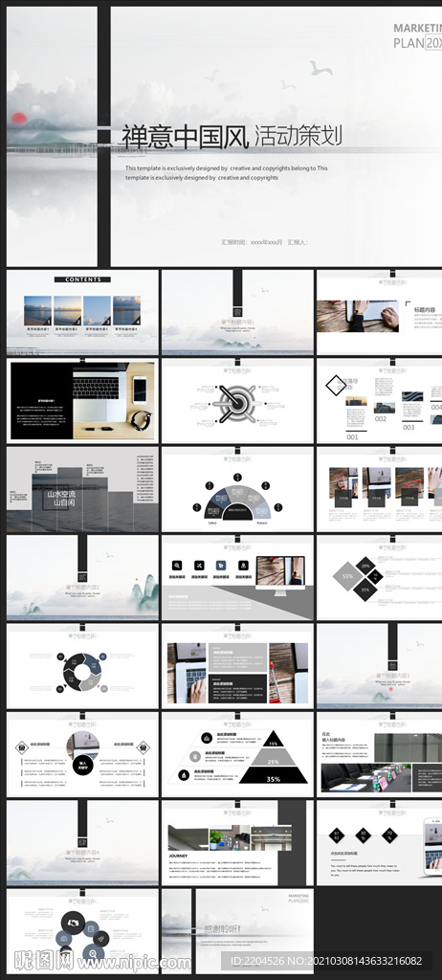Image resolution: width=442 pixels, height=980 pixels.
Task: Click the person pin icon next to the monitor image
Action: tap(243, 565)
